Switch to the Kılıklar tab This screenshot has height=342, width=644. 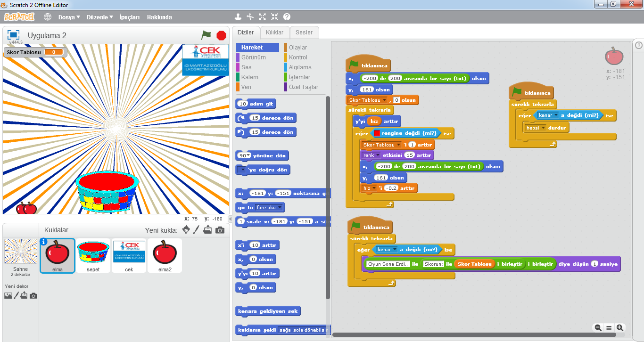coord(275,33)
